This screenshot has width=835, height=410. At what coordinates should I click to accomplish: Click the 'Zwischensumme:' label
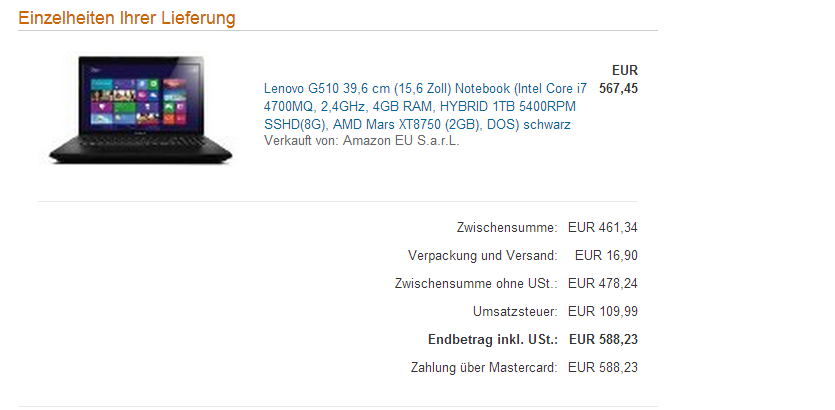click(507, 227)
